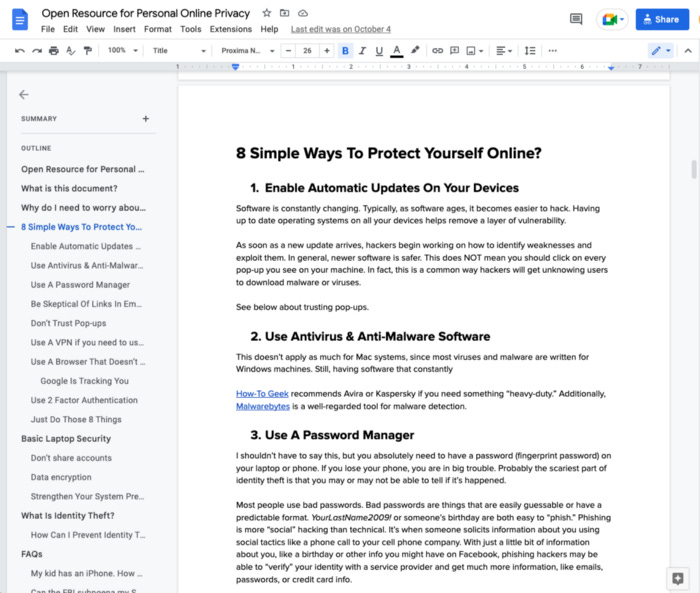
Task: Print the document
Action: [x=54, y=51]
